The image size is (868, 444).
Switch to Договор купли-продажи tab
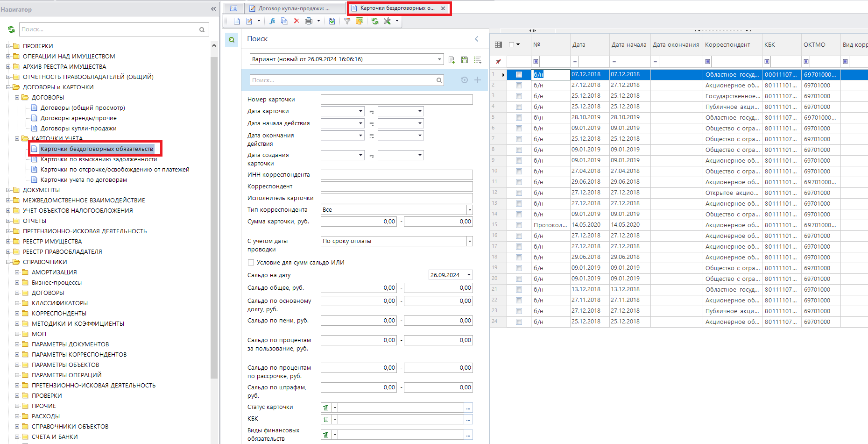[x=294, y=8]
